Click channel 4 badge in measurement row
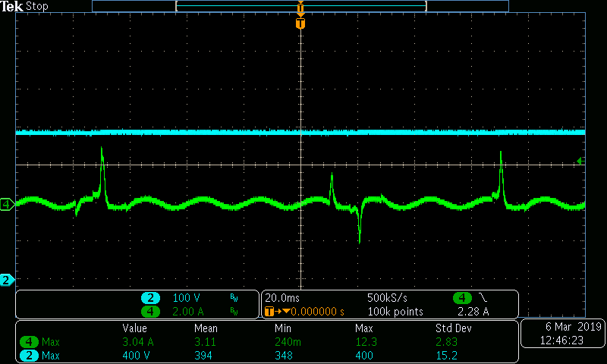The width and height of the screenshot is (607, 364). click(x=29, y=342)
